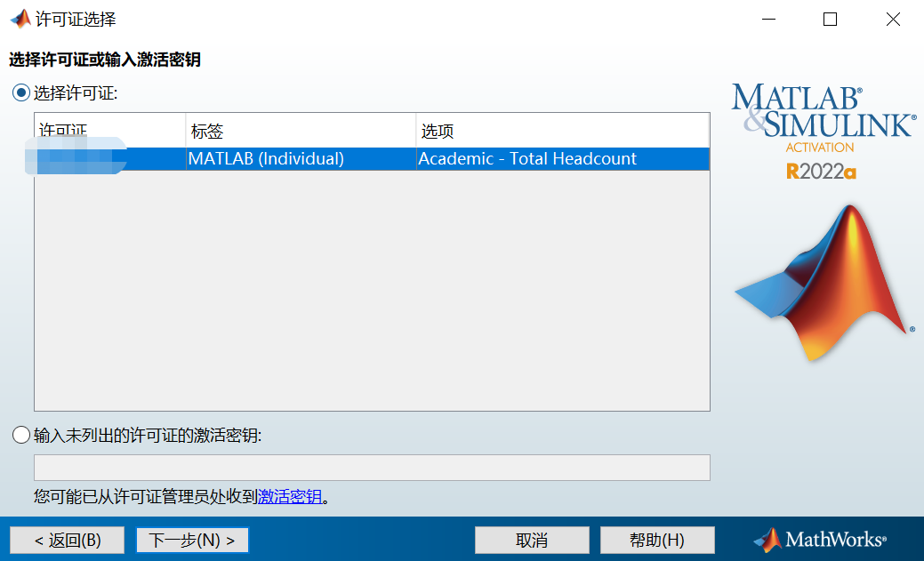Click the '帮助(H)' button

(x=657, y=540)
